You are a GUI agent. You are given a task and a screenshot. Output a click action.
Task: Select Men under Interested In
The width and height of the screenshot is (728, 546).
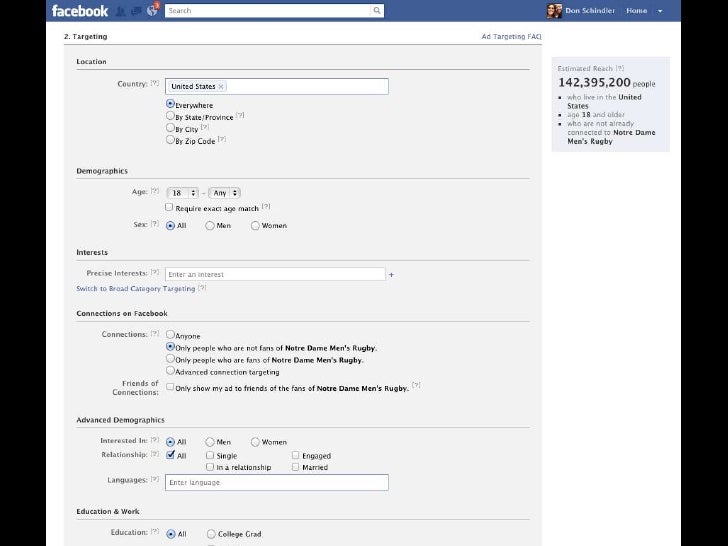coord(210,442)
